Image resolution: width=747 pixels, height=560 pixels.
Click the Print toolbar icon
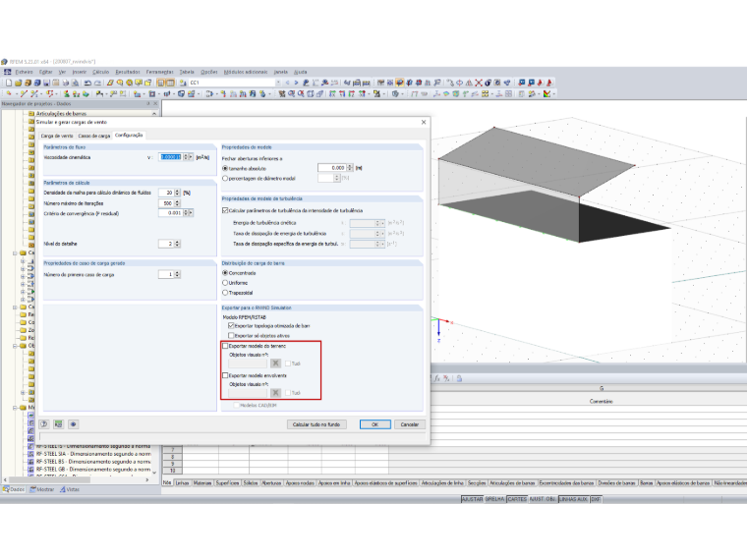66,83
